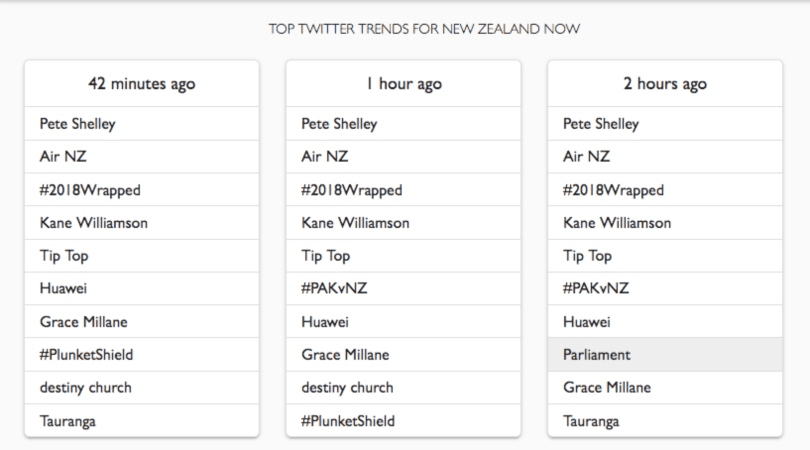Open destiny church under 42 minutes ago
Screen dimensions: 810x450
pos(85,388)
